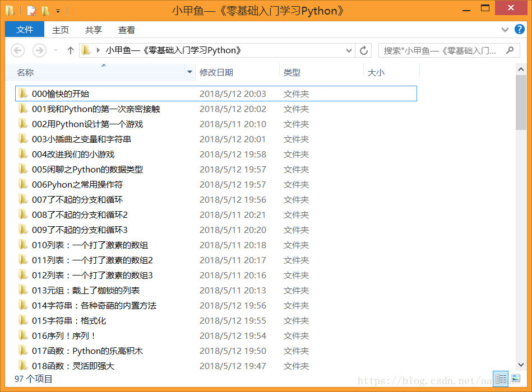
Task: Sort by 大小 column header
Action: (391, 72)
